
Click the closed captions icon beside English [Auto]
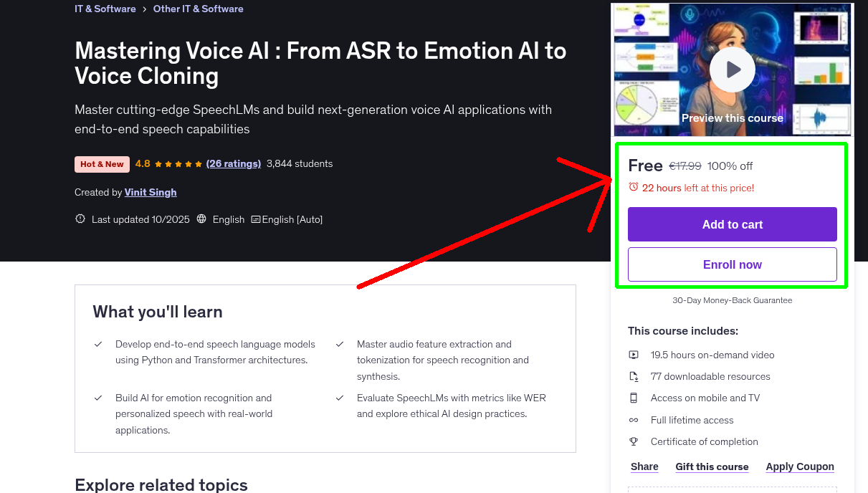[255, 219]
